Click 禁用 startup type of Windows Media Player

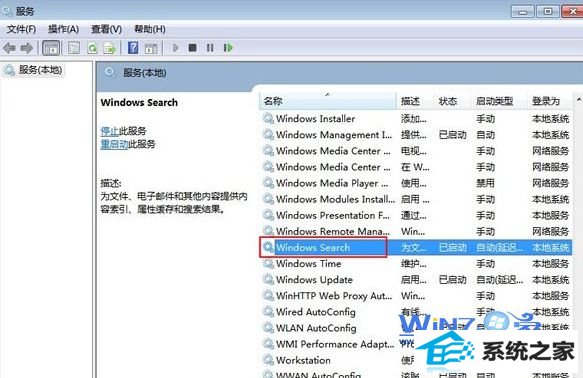(x=486, y=183)
